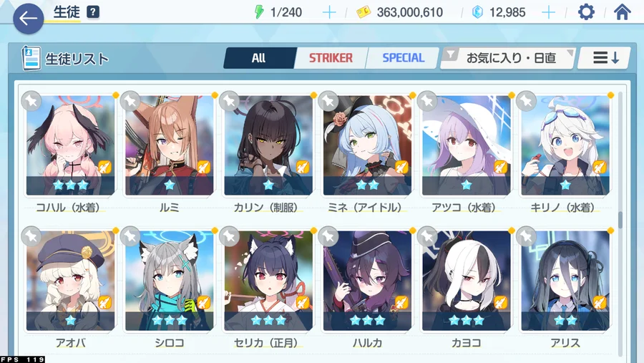Toggle favorite pin on アリス
This screenshot has width=644, height=363.
(526, 236)
